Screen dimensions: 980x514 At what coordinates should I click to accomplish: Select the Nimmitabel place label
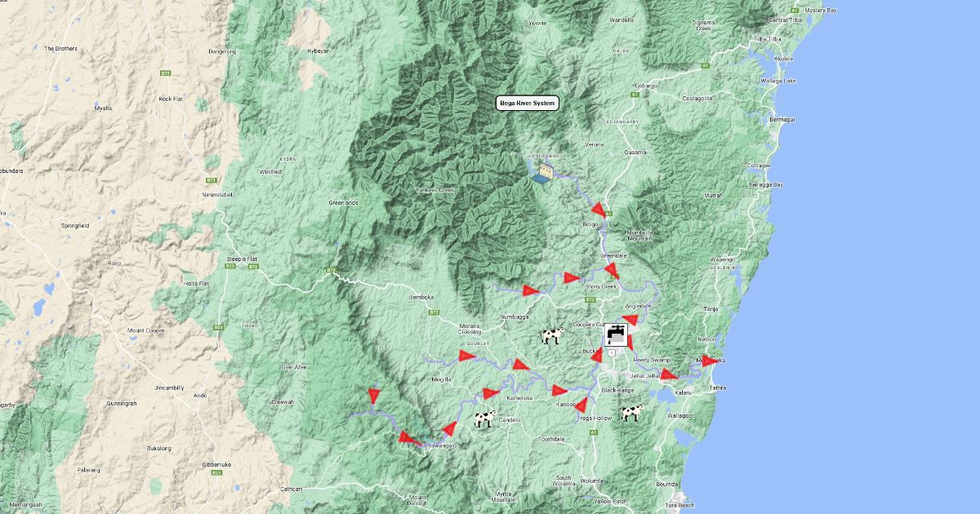pos(217,195)
